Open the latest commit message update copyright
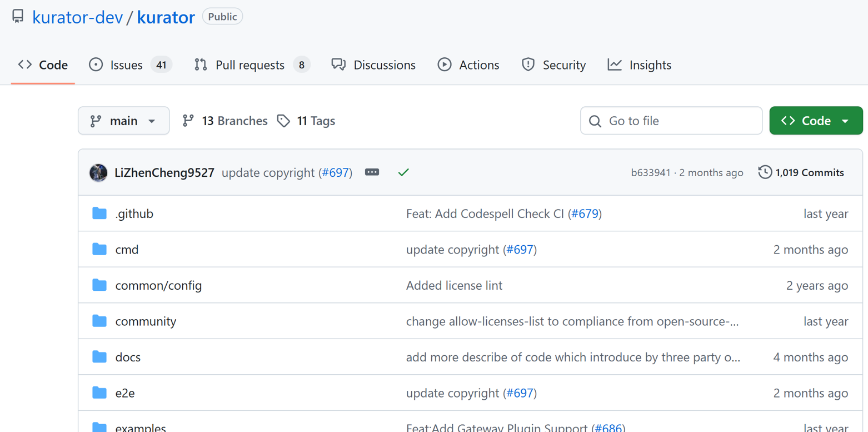This screenshot has height=432, width=868. click(268, 173)
